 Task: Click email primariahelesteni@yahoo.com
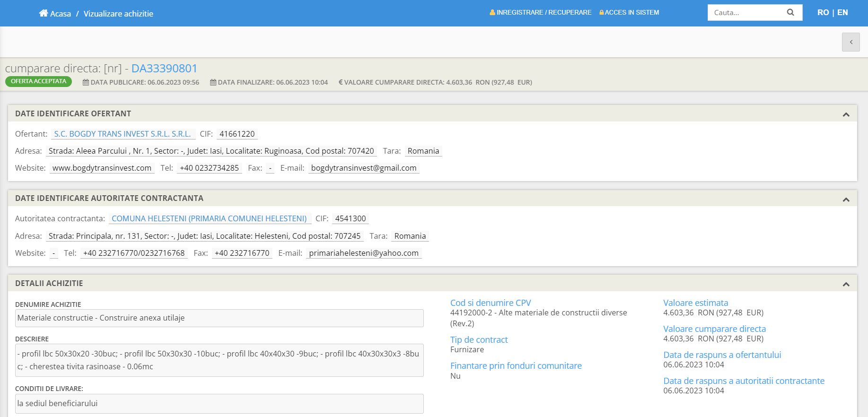pyautogui.click(x=364, y=253)
